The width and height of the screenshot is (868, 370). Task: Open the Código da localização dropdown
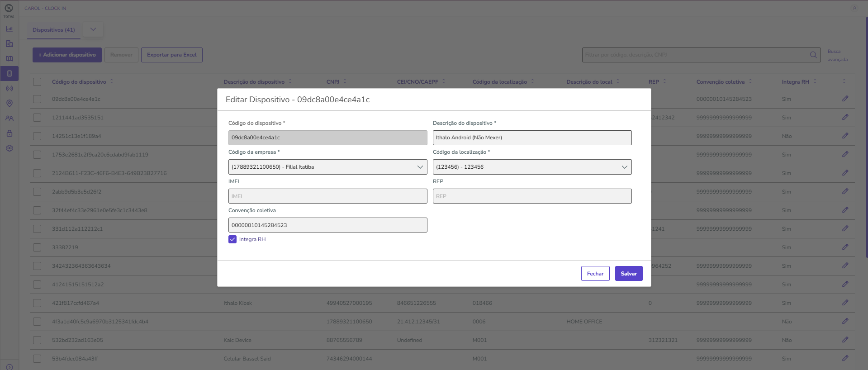[532, 167]
